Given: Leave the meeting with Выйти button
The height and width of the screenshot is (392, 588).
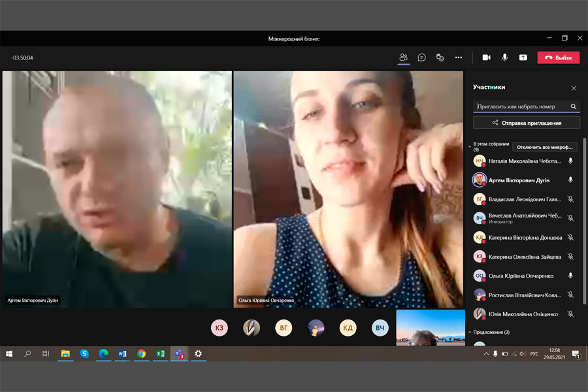Looking at the screenshot, I should (x=558, y=57).
